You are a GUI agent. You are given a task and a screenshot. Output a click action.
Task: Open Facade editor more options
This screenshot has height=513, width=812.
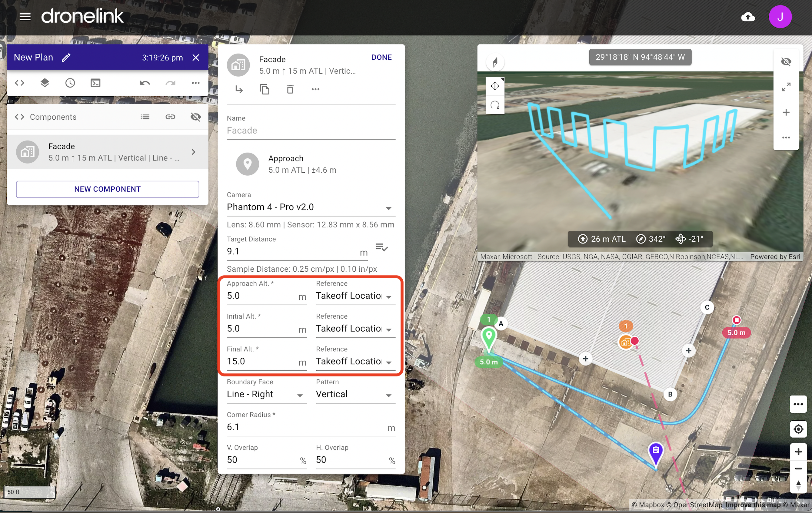pos(315,89)
